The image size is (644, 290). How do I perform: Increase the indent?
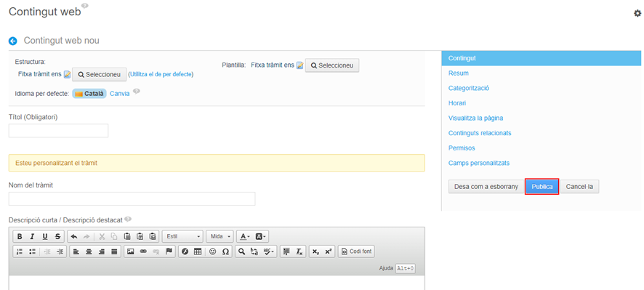point(60,251)
